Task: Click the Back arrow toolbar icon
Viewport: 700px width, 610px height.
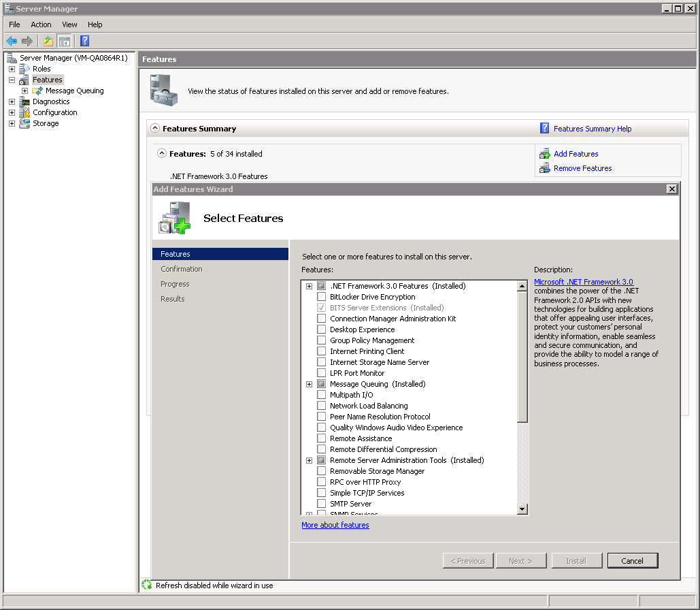Action: pos(12,41)
